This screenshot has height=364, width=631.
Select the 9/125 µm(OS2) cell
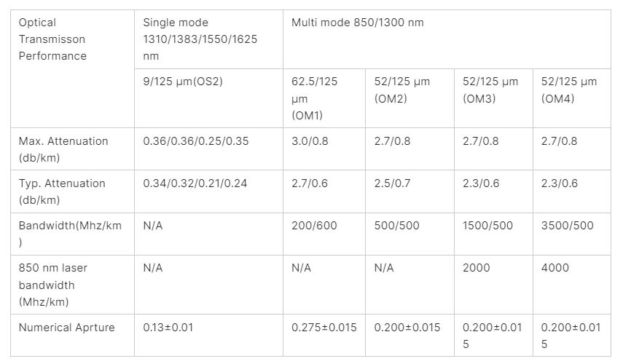208,98
